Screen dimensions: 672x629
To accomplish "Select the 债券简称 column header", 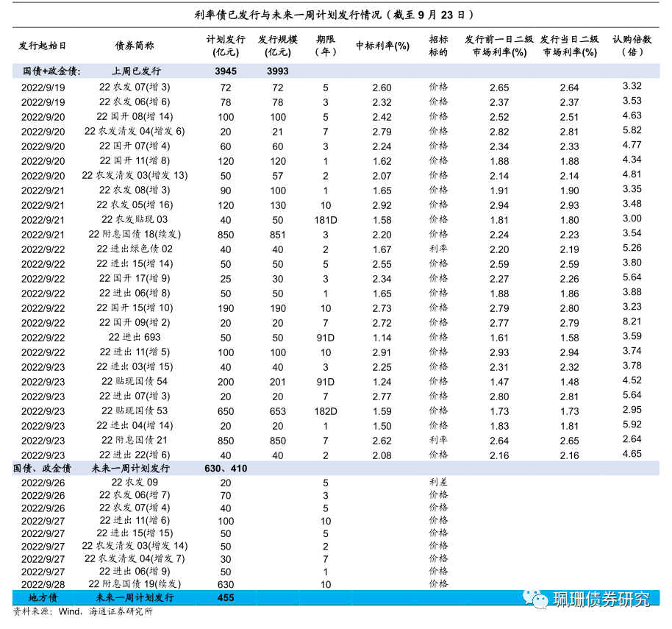I will 135,46.
